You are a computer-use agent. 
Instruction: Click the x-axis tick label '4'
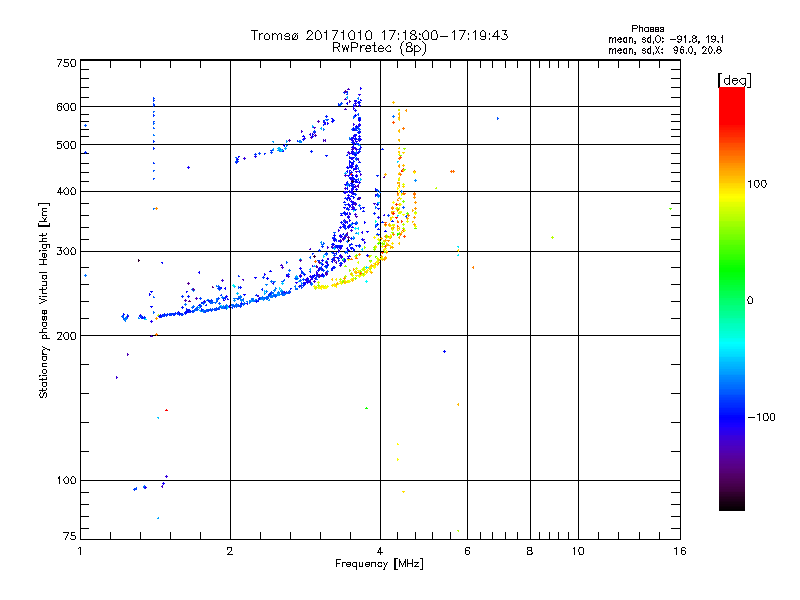click(x=380, y=551)
